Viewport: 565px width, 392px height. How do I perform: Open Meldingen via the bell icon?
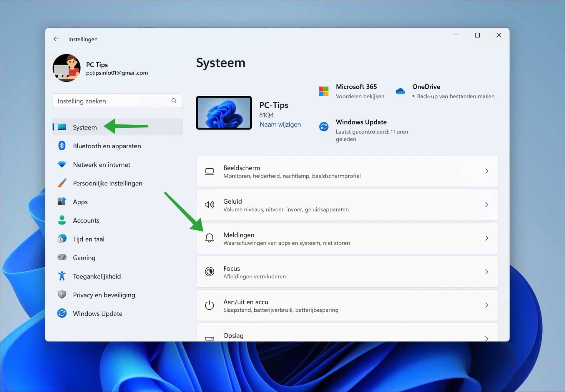pyautogui.click(x=210, y=238)
